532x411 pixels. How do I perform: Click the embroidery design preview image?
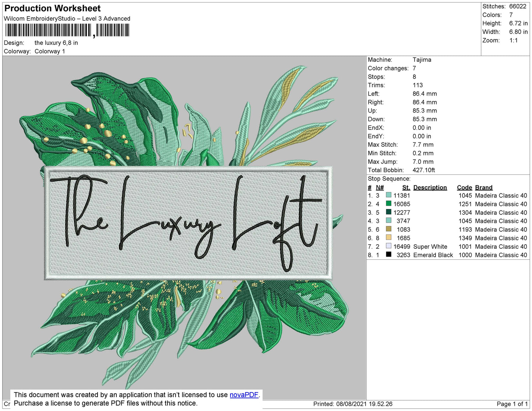[184, 227]
